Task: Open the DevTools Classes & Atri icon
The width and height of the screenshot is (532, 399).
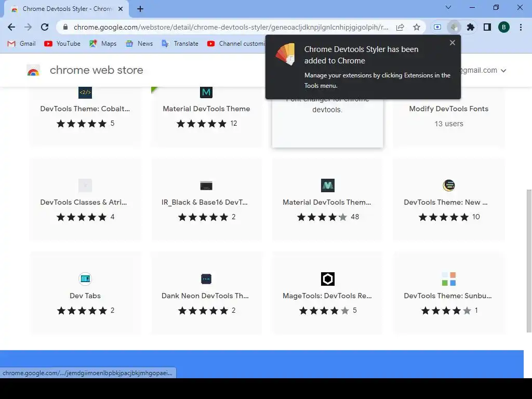Action: [85, 185]
